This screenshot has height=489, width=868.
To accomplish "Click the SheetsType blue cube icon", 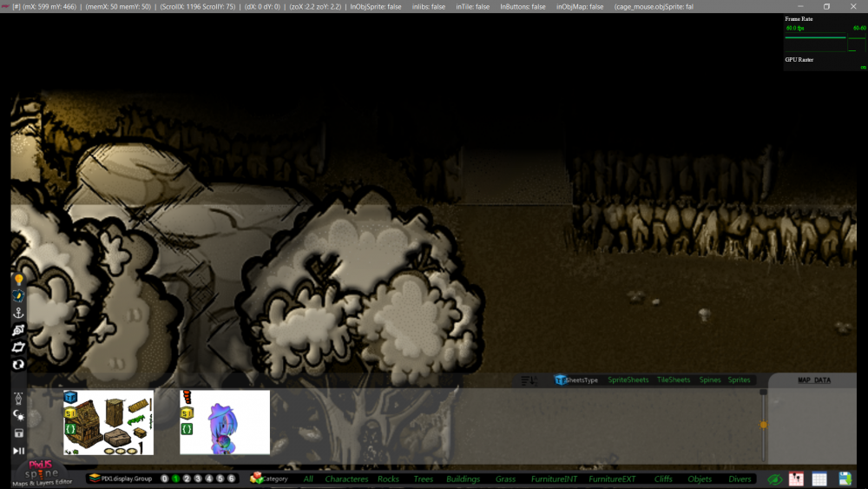I will pos(560,380).
